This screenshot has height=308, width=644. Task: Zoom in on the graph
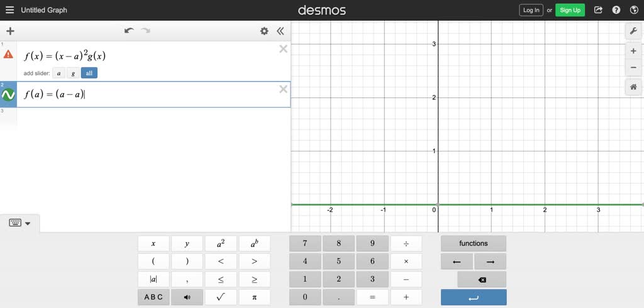coord(633,51)
